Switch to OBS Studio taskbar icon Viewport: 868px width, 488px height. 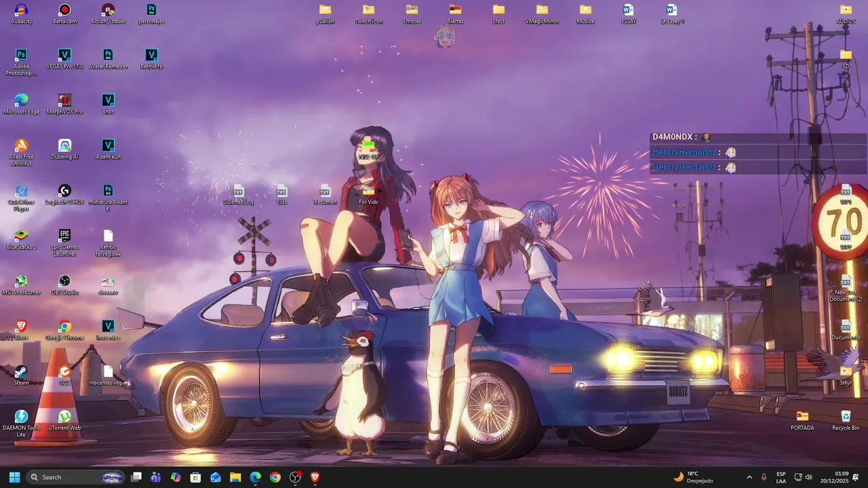tap(295, 477)
